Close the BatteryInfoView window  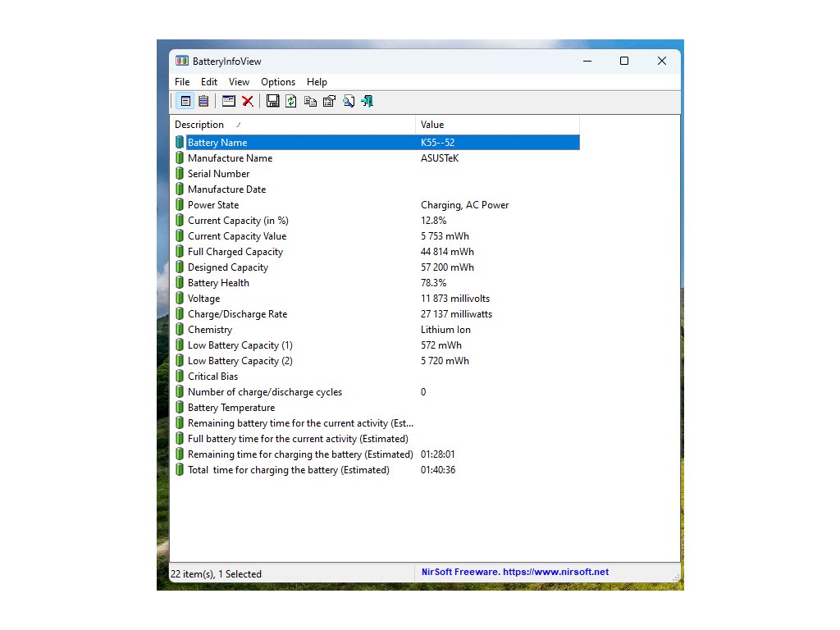(x=662, y=61)
